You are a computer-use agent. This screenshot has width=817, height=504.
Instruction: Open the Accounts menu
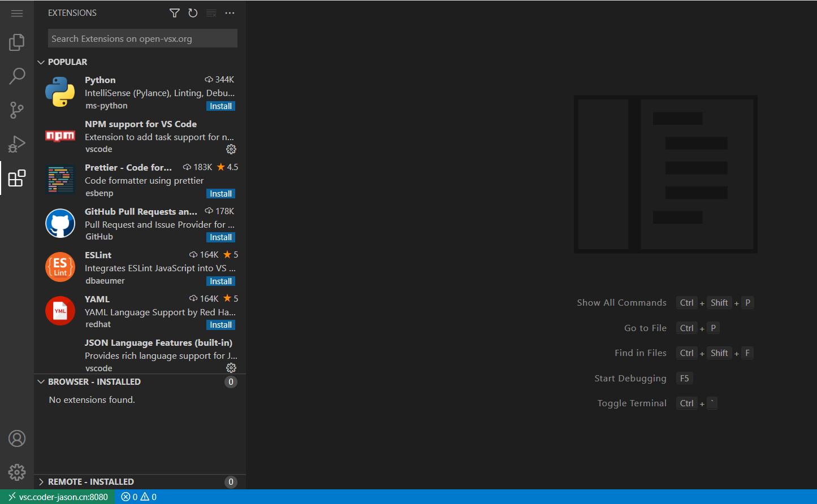tap(17, 438)
